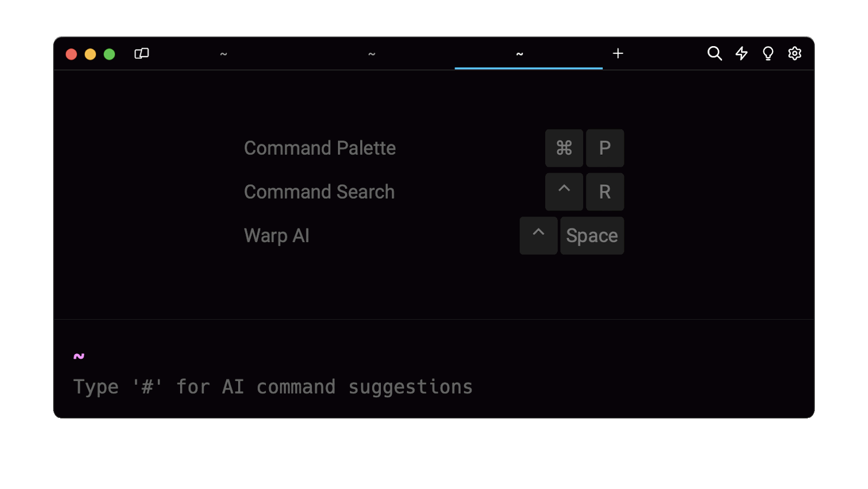Click the Command key symbol keycap
The image size is (868, 489).
pyautogui.click(x=564, y=148)
